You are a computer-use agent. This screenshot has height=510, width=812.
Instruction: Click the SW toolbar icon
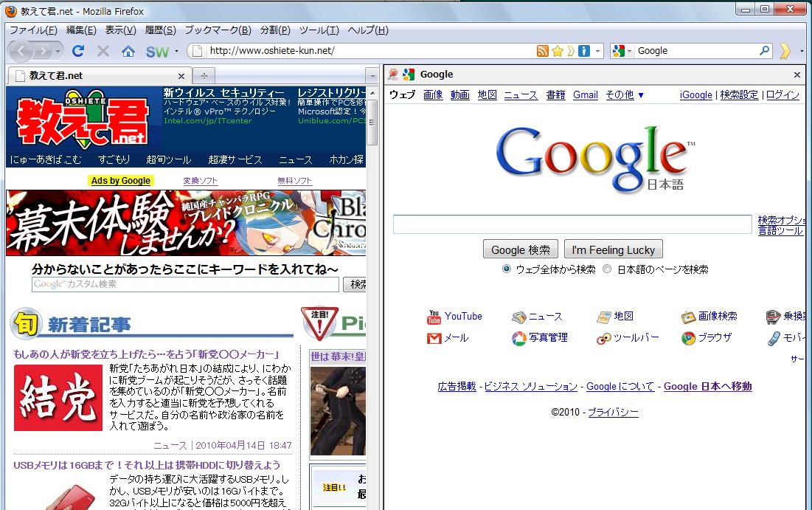pyautogui.click(x=157, y=52)
